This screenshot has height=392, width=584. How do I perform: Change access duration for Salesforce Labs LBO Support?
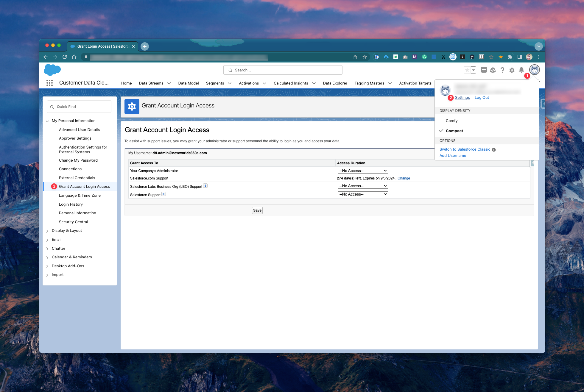pos(362,186)
